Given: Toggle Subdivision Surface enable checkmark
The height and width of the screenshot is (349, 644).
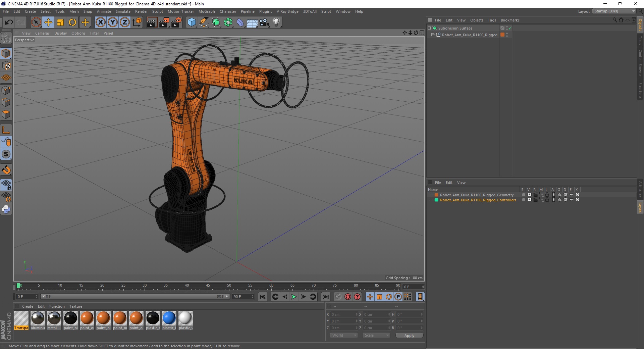Looking at the screenshot, I should pyautogui.click(x=510, y=28).
